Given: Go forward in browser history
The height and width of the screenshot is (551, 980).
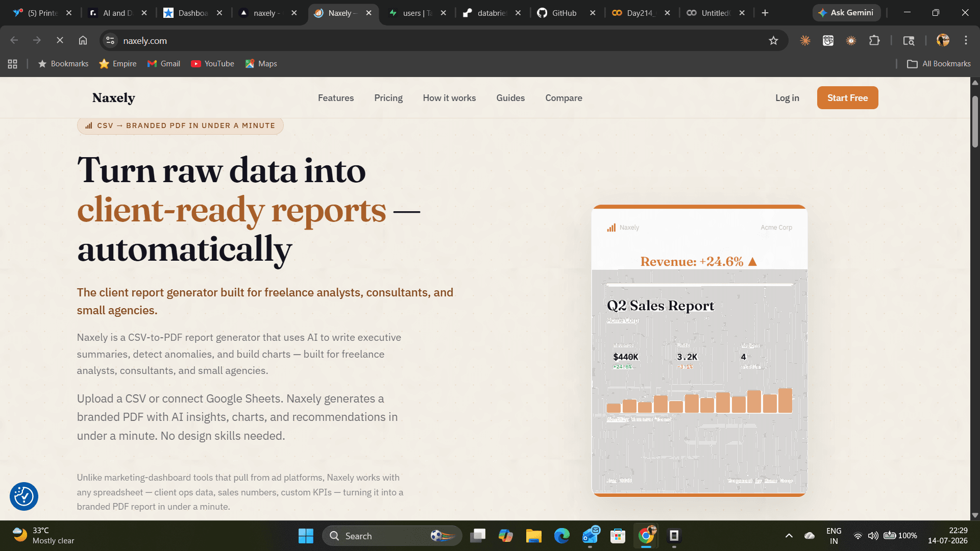Looking at the screenshot, I should coord(37,40).
